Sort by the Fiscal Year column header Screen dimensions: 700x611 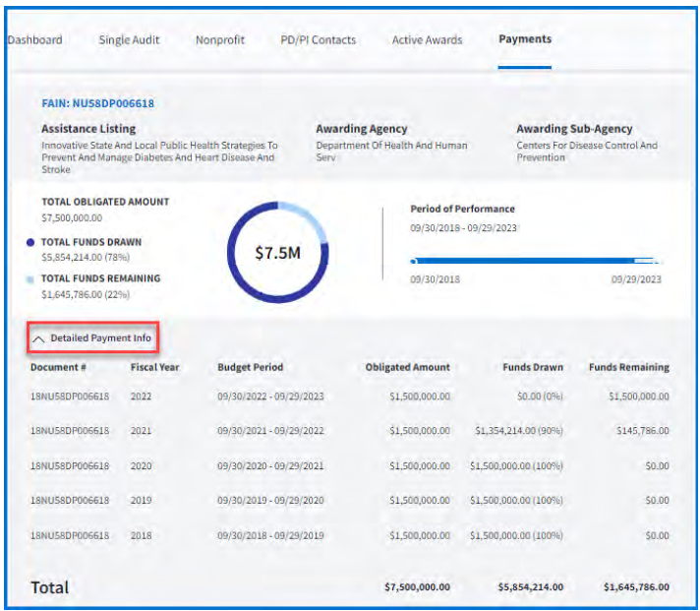click(x=155, y=367)
